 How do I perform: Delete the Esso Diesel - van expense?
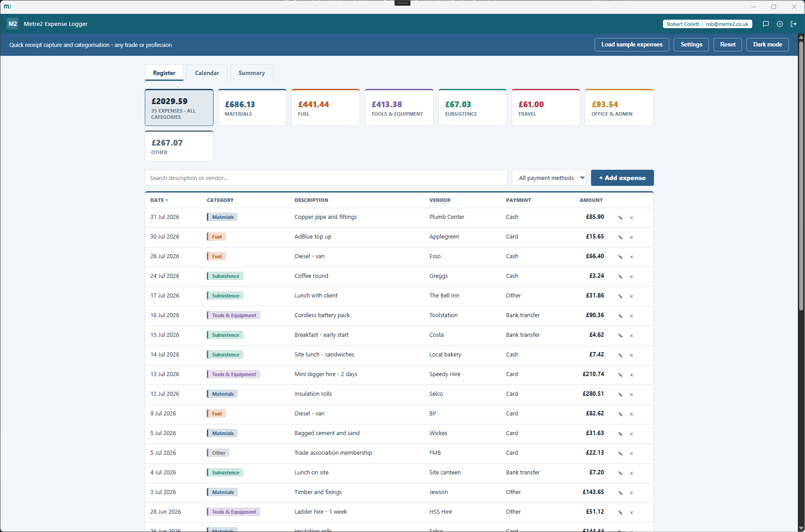coord(632,257)
